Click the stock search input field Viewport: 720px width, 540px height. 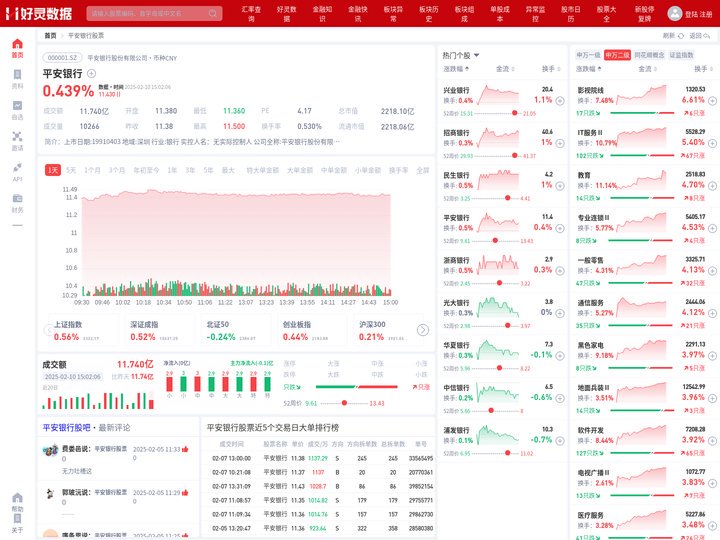click(154, 13)
